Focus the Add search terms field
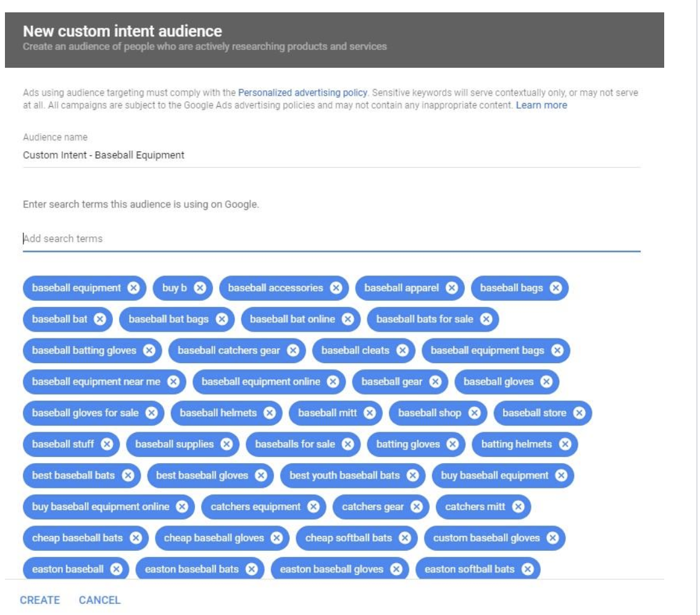Image resolution: width=700 pixels, height=615 pixels. click(x=331, y=239)
